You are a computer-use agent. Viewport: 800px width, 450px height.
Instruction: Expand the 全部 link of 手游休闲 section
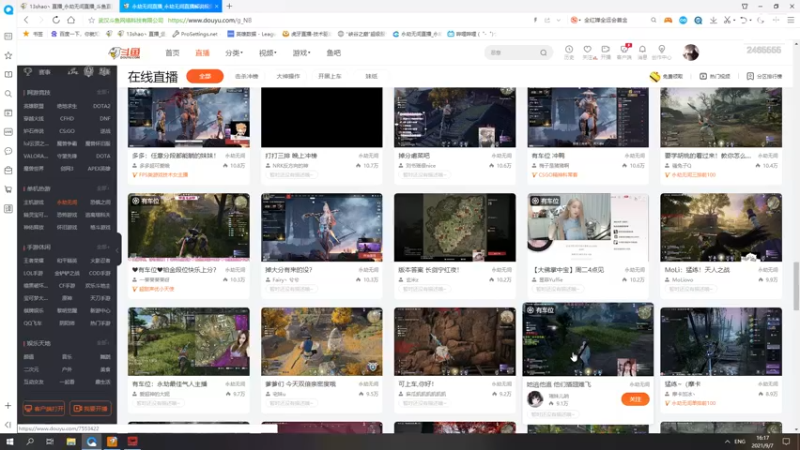point(103,247)
